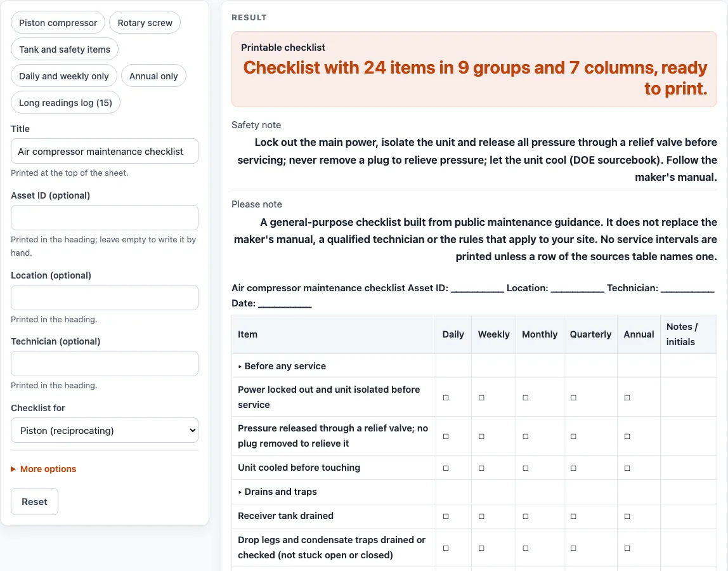Click the Notes / initials column header
Viewport: 728px width, 571px height.
689,334
